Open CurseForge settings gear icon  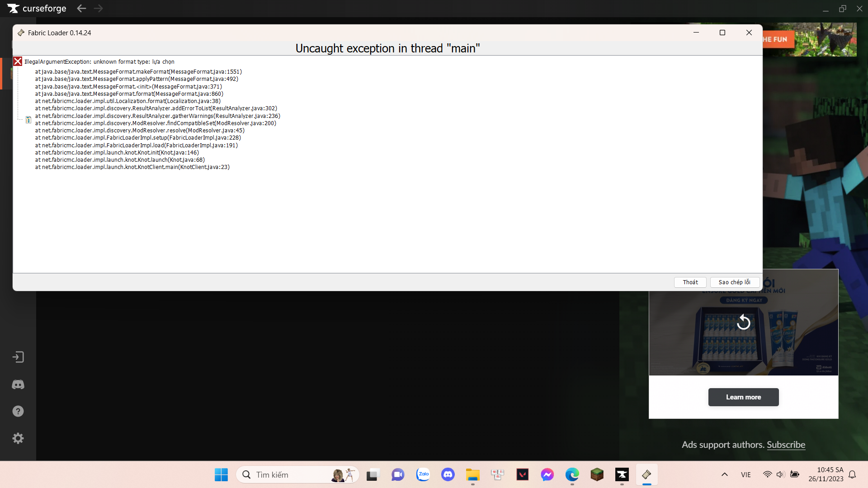18,438
